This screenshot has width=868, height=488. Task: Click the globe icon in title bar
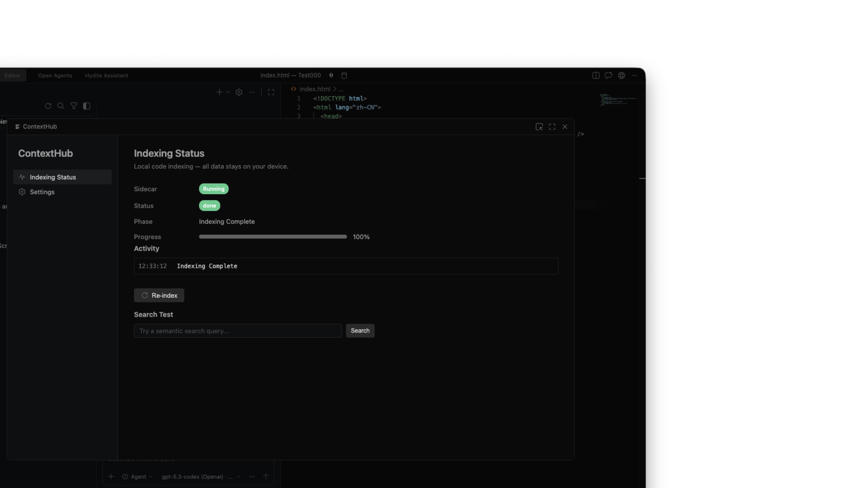click(x=622, y=75)
